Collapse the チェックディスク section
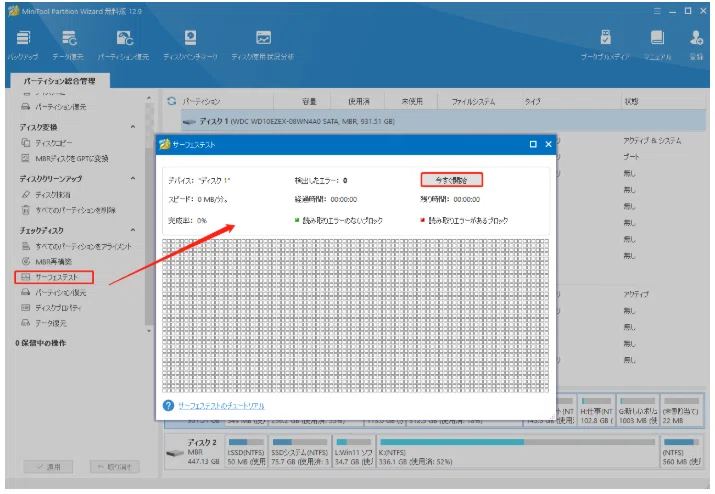This screenshot has width=715, height=494. coord(133,230)
